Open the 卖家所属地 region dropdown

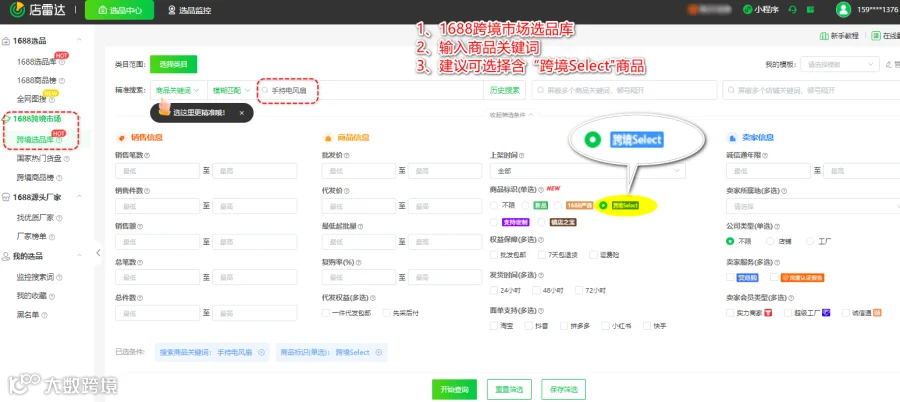[x=813, y=206]
